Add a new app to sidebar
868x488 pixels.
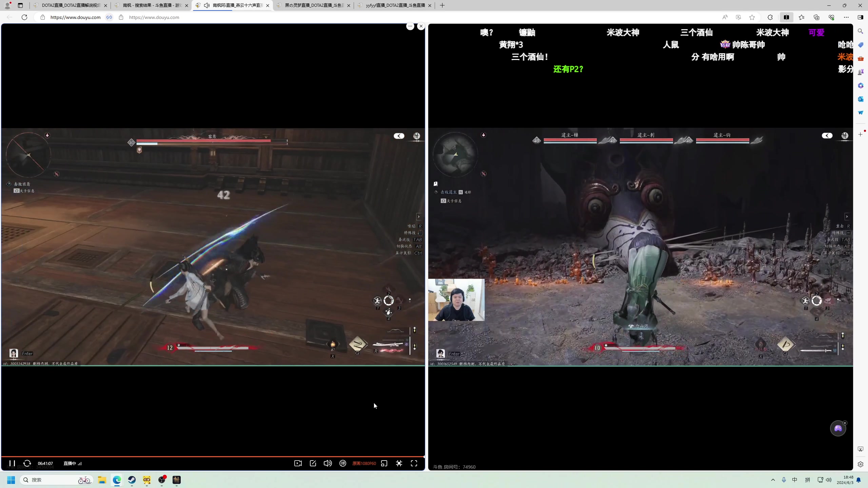pyautogui.click(x=861, y=135)
